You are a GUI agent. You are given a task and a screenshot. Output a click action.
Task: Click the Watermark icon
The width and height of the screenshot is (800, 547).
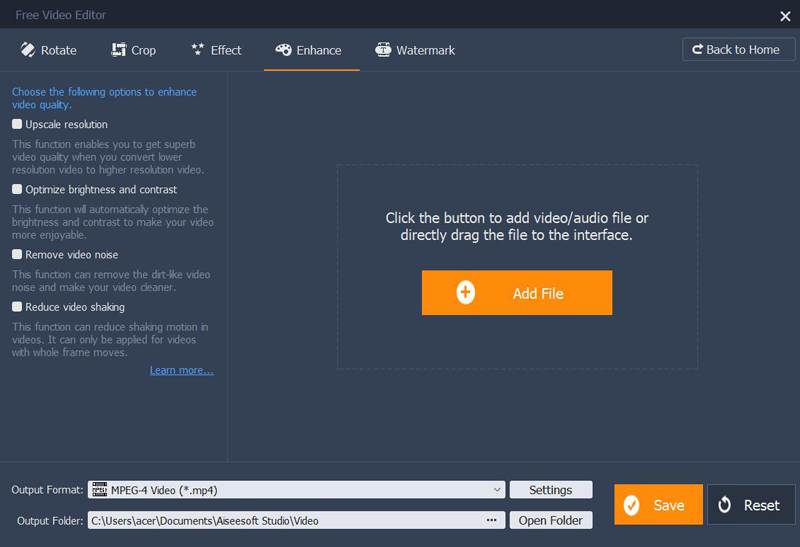tap(383, 50)
